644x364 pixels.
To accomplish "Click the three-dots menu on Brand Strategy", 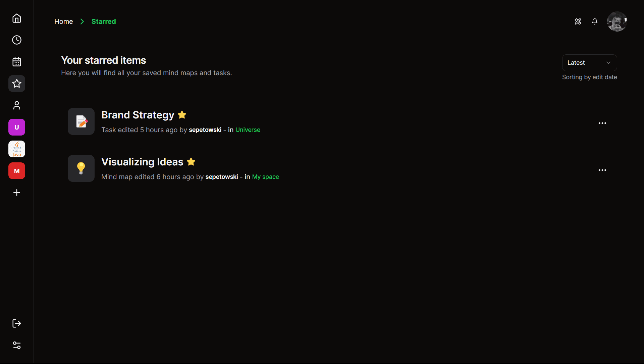I will click(x=602, y=123).
